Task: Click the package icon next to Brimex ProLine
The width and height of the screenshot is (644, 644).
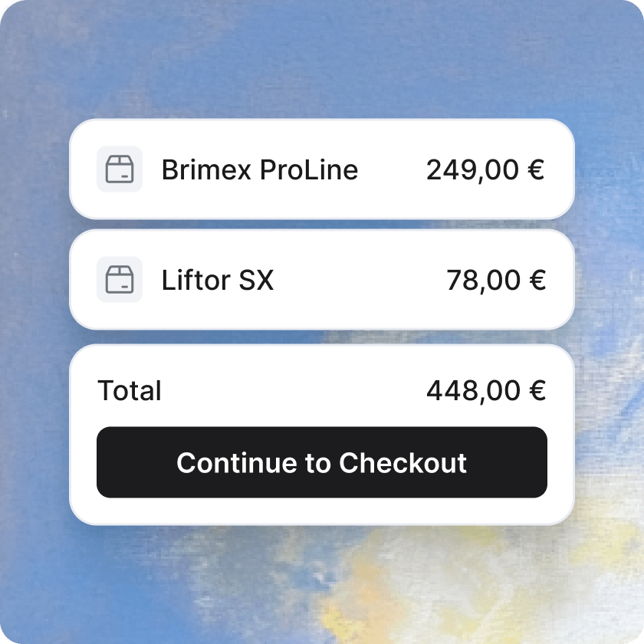Action: pyautogui.click(x=120, y=169)
